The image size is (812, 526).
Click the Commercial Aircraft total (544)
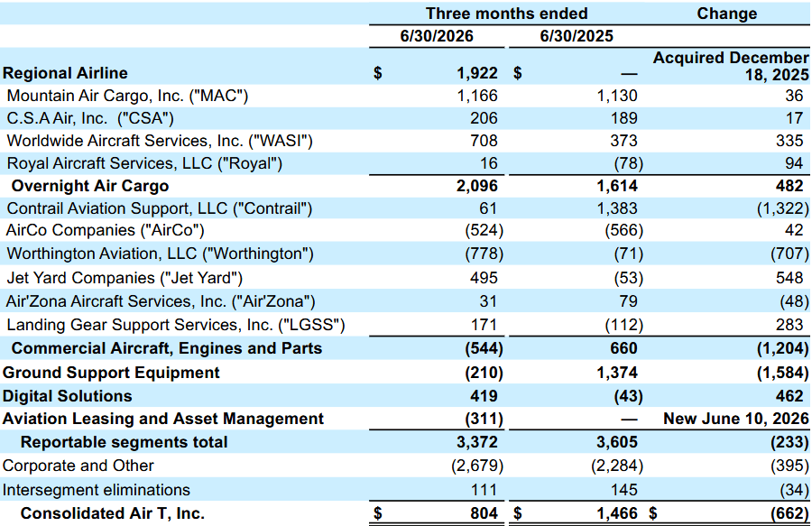[x=484, y=348]
